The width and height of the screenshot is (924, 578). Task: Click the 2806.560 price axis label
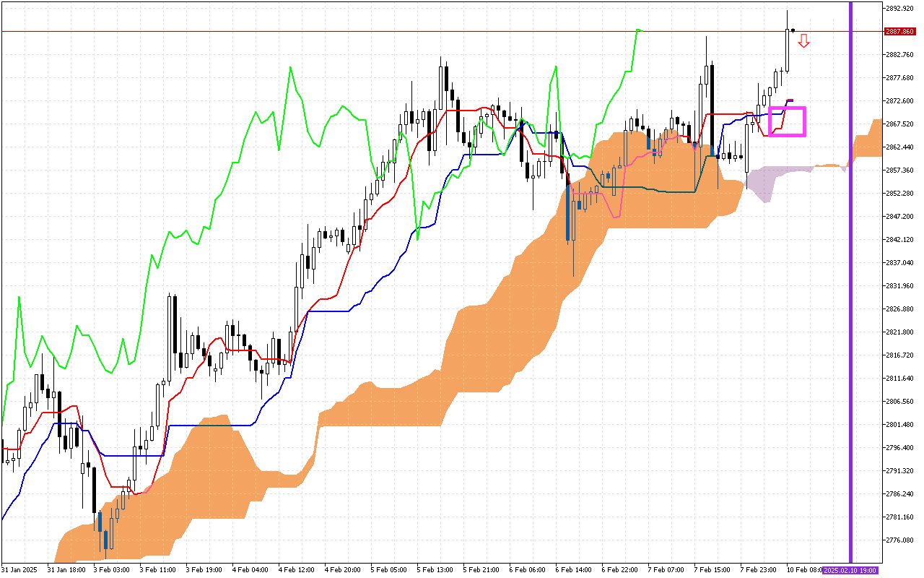tap(899, 401)
